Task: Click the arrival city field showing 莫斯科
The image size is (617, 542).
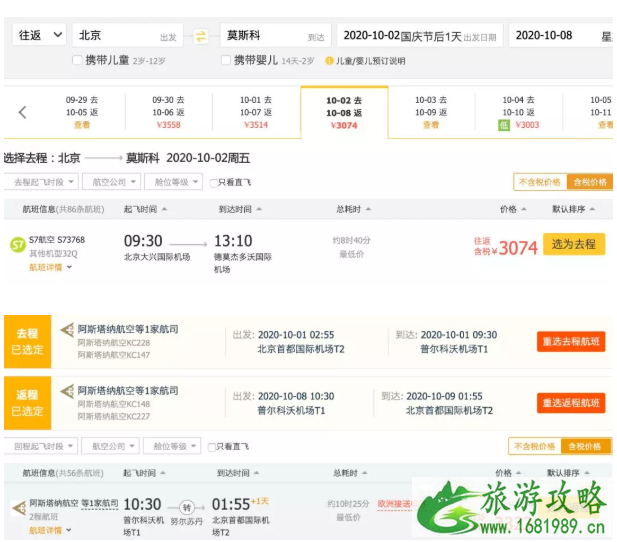Action: [x=275, y=35]
